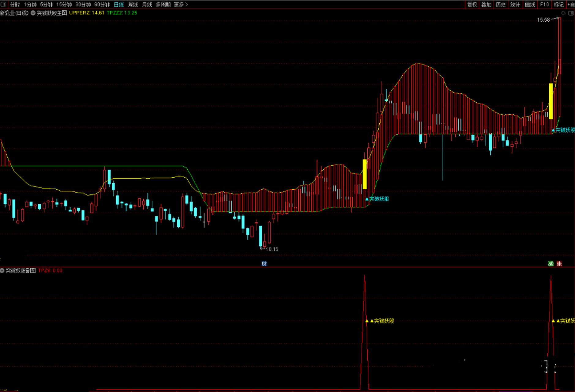The width and height of the screenshot is (575, 392).
Task: Click the red 涨 marker icon
Action: point(559,264)
